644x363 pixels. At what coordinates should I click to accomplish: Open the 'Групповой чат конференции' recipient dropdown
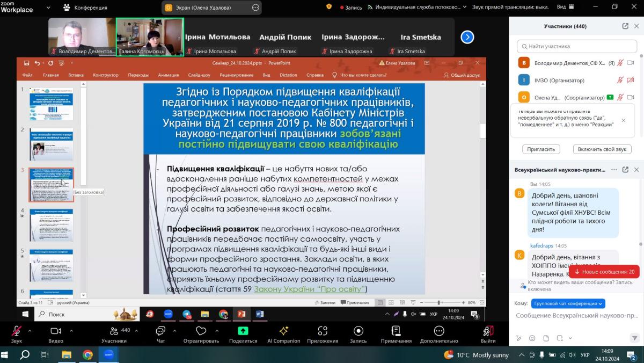[568, 303]
